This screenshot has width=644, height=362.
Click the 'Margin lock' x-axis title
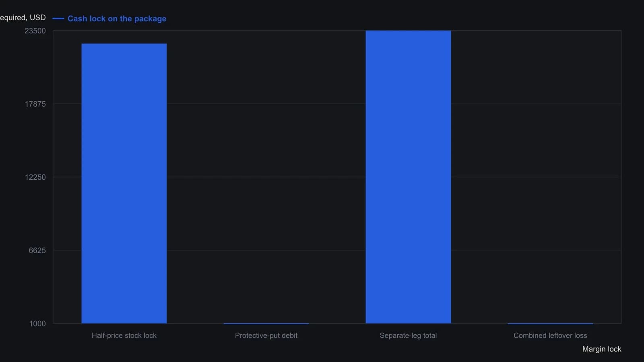[602, 349]
